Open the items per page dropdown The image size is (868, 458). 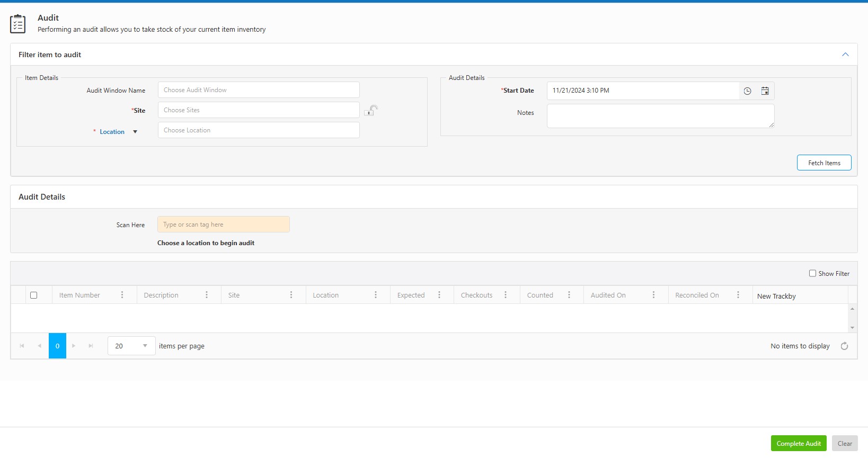pyautogui.click(x=145, y=346)
